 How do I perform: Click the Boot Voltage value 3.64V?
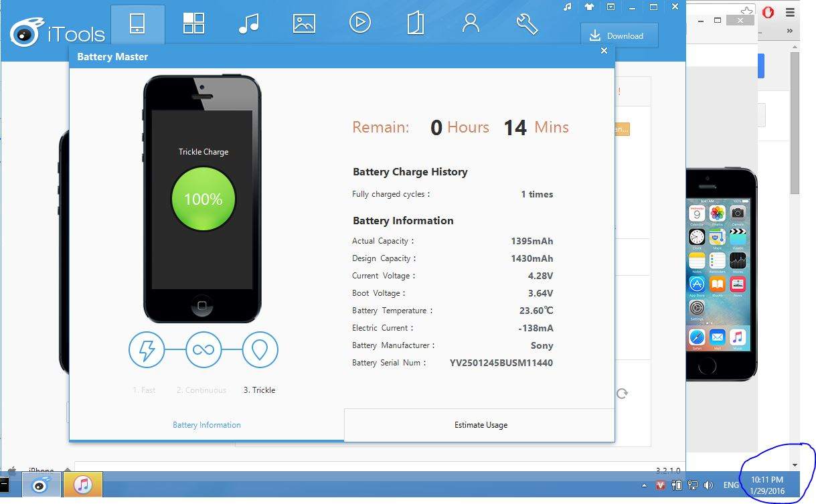pyautogui.click(x=541, y=293)
